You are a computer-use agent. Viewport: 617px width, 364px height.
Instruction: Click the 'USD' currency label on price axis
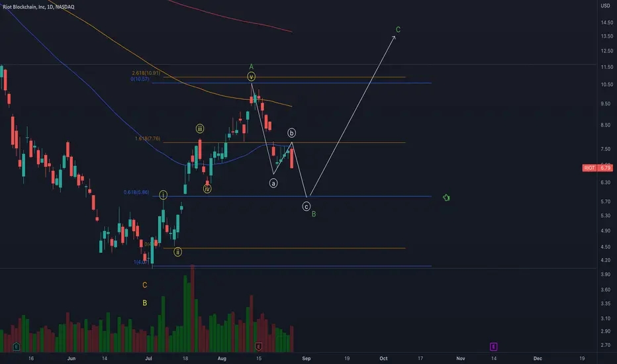605,5
